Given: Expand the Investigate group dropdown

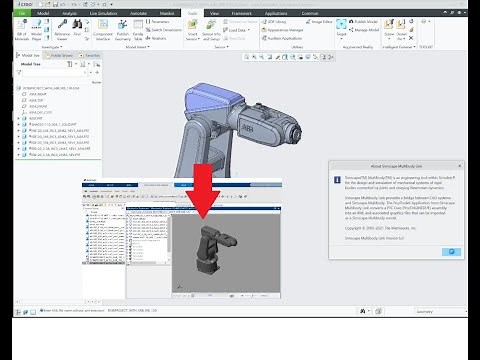Looking at the screenshot, I should tap(52, 47).
